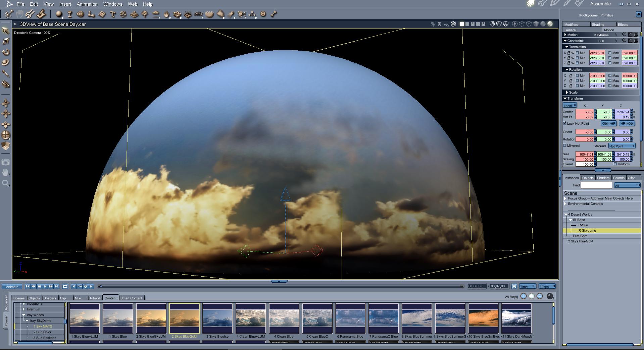Select the spline object goblet icon

click(70, 14)
